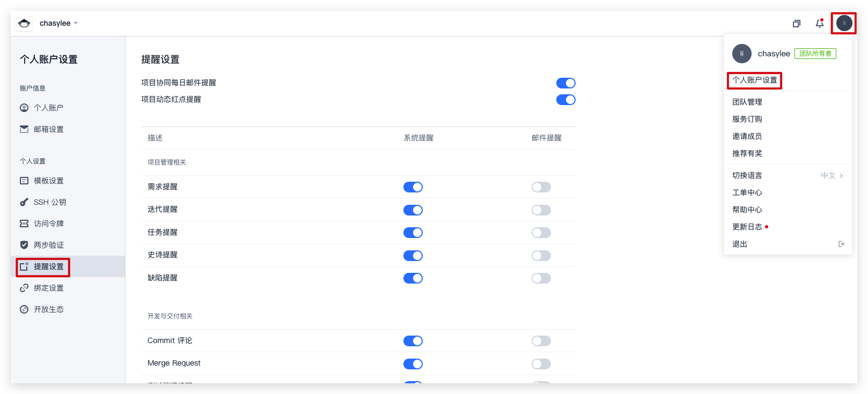
Task: Click the team logo icon in the top left
Action: pos(24,23)
